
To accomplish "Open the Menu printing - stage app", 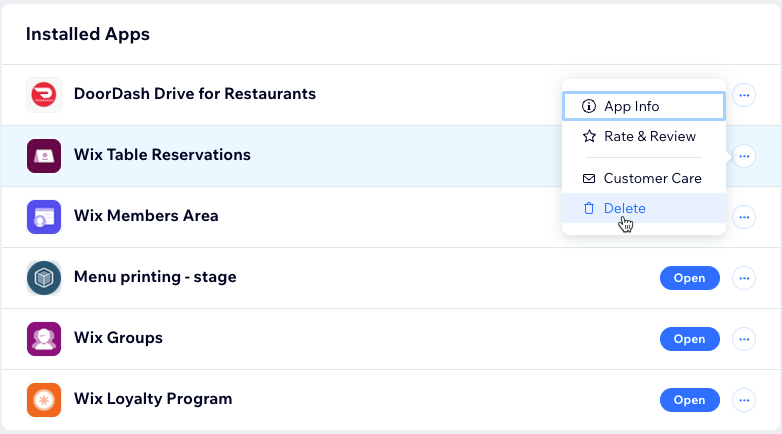I will click(x=690, y=278).
